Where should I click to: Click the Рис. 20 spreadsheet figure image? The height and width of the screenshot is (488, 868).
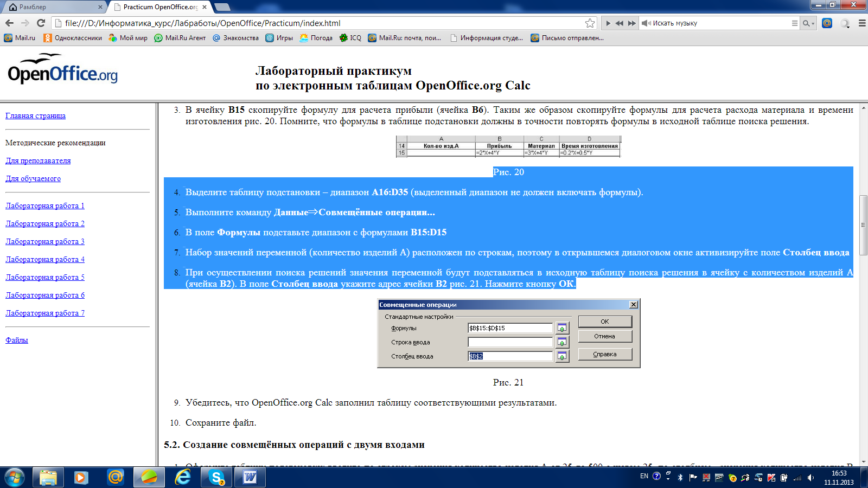click(508, 146)
